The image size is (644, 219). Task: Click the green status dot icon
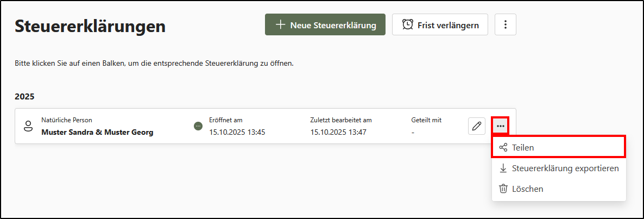point(198,126)
